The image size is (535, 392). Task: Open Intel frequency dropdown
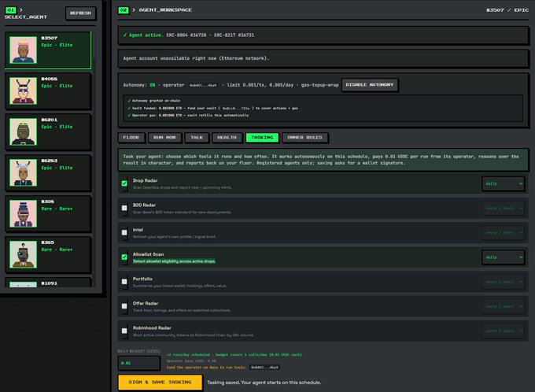point(504,233)
